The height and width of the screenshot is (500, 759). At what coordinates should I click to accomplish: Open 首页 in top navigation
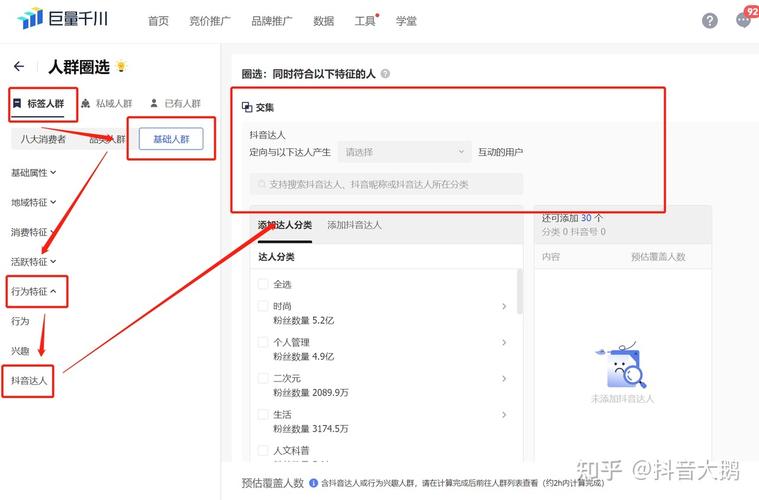click(x=158, y=21)
